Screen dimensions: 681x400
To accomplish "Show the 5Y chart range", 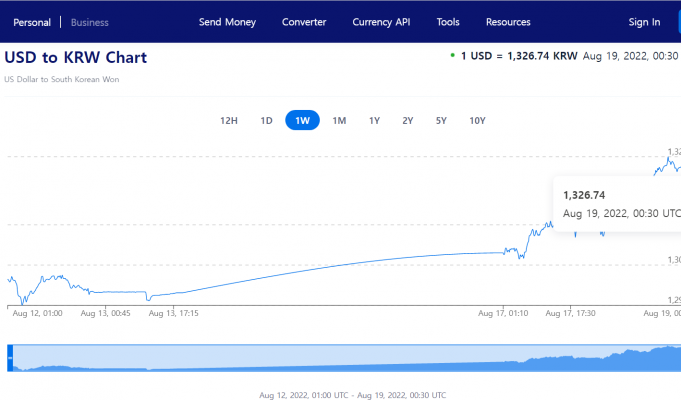I will [441, 121].
